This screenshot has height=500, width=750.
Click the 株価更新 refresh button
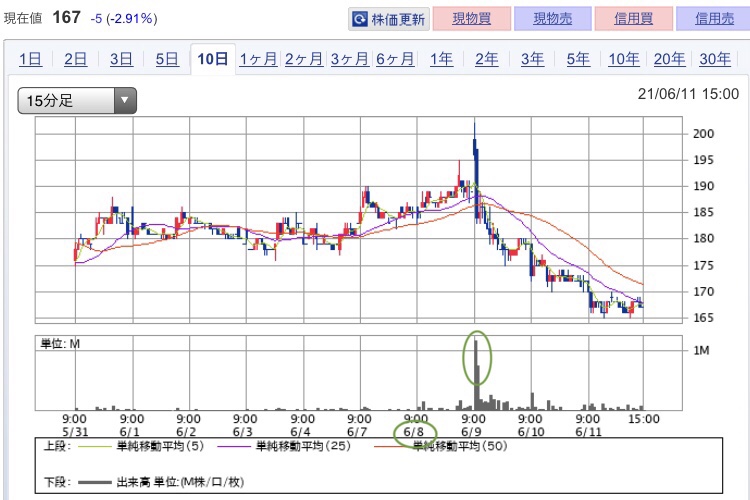[389, 19]
